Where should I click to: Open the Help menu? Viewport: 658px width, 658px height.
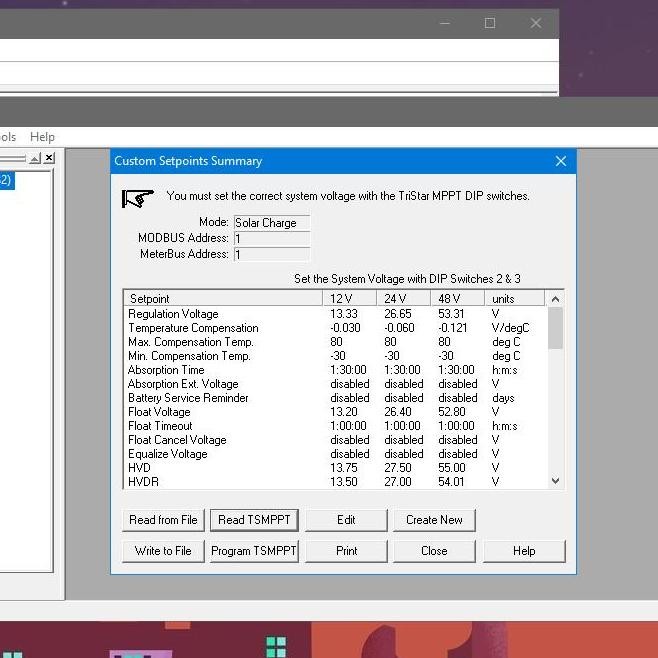[42, 137]
